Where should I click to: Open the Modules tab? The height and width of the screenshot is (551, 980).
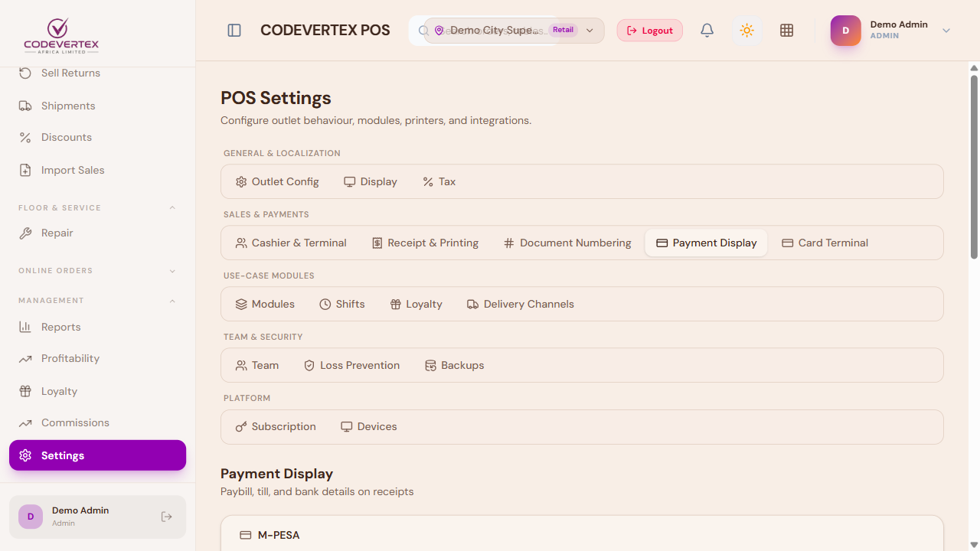265,304
